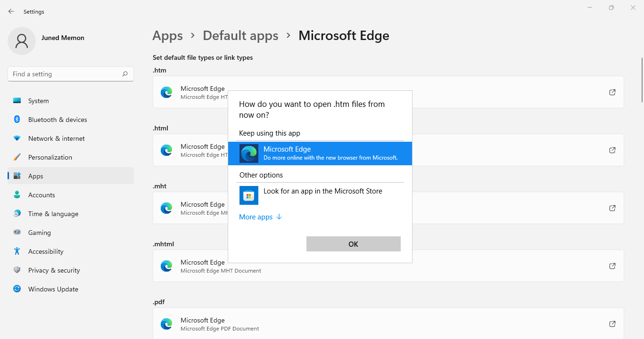Click the user profile avatar icon

(22, 41)
